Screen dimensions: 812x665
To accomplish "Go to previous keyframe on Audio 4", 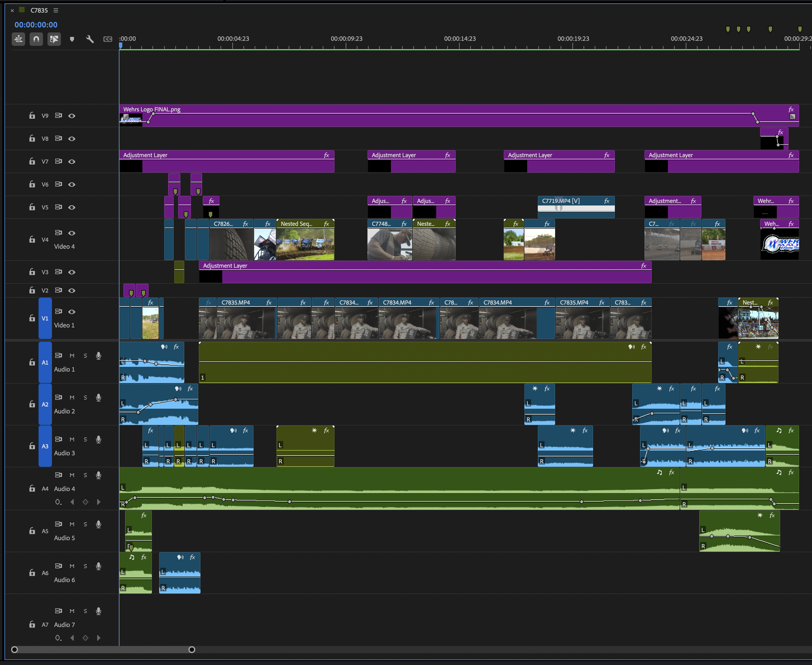I will pyautogui.click(x=72, y=502).
